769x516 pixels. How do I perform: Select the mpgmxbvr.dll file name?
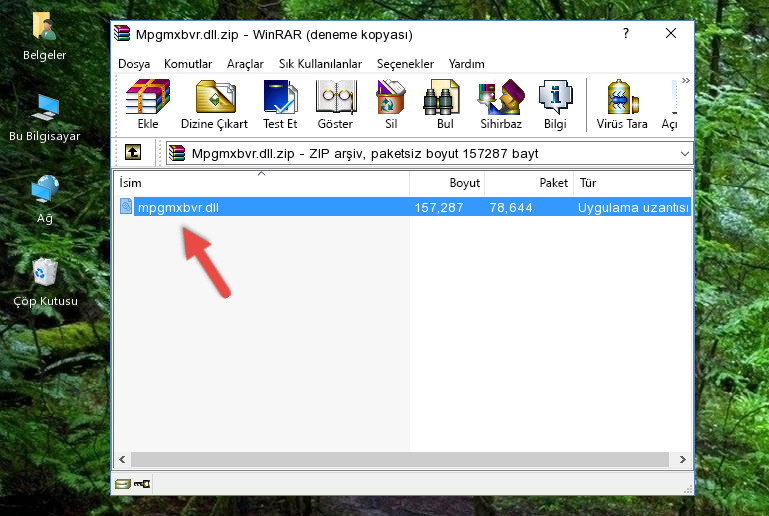[x=178, y=207]
